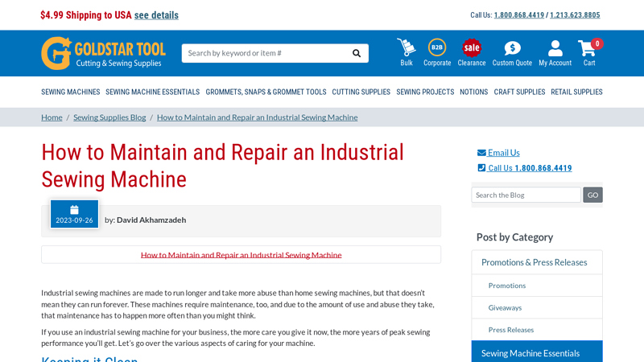Call the 1.800.868.4419 header number
The height and width of the screenshot is (362, 644).
[x=518, y=15]
